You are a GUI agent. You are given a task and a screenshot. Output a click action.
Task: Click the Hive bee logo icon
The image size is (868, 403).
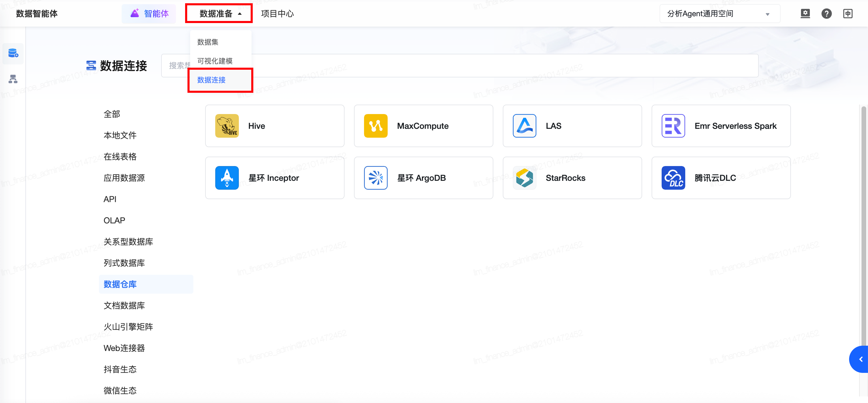click(x=227, y=126)
